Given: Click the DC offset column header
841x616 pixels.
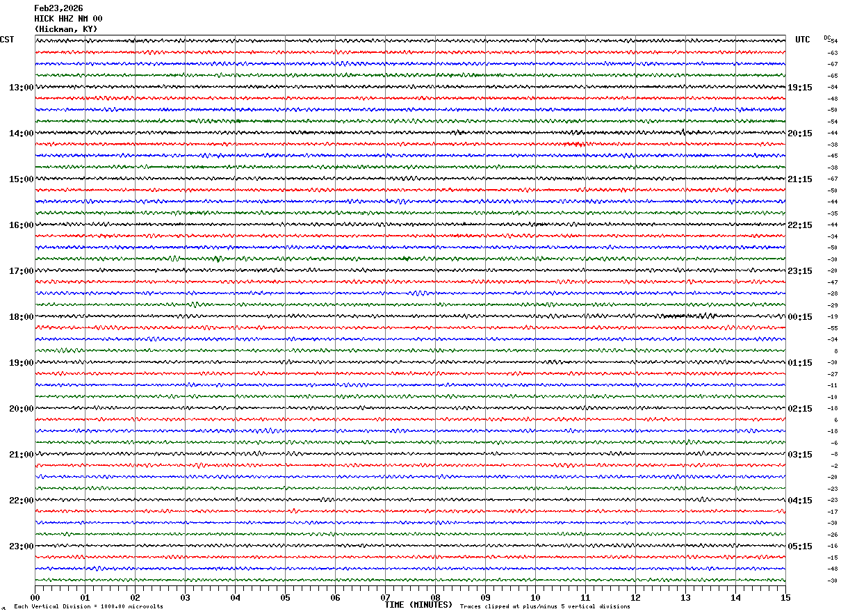Looking at the screenshot, I should (827, 38).
